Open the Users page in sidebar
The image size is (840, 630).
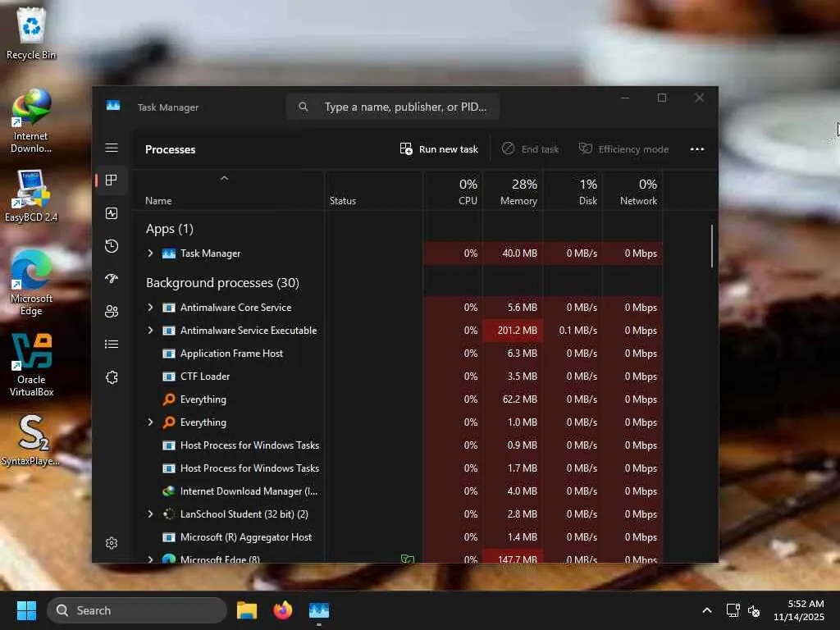[x=112, y=311]
